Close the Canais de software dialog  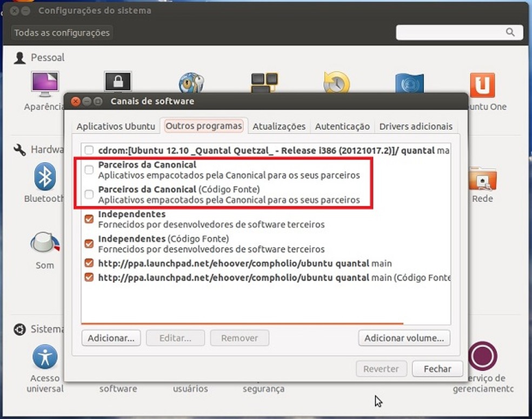[76, 101]
